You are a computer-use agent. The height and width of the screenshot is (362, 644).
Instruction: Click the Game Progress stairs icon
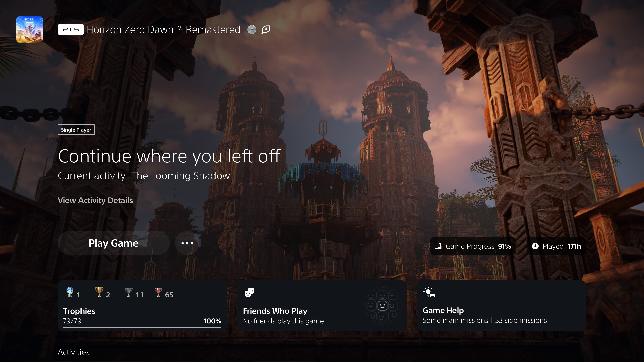coord(438,246)
